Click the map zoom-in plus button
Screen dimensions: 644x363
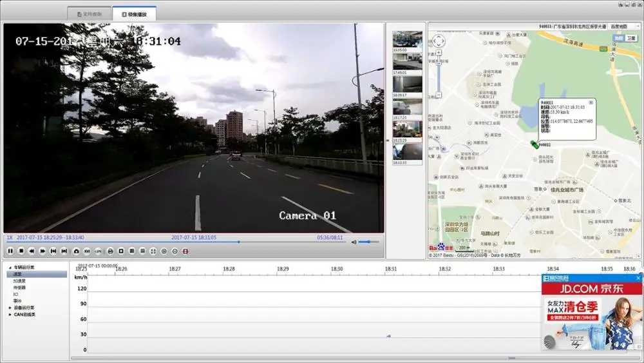point(439,53)
